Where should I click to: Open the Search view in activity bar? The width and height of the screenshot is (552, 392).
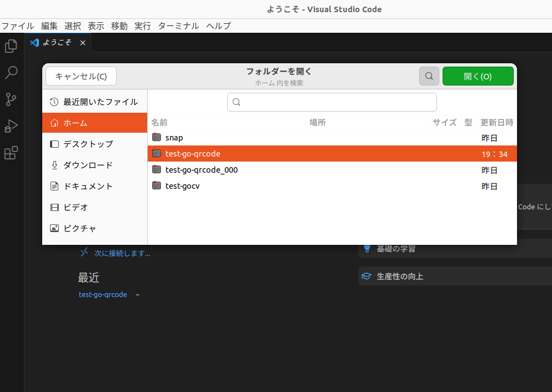coord(11,73)
